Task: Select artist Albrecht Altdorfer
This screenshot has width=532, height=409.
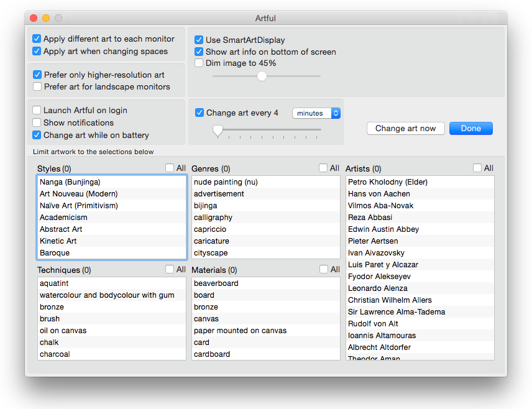Action: pos(420,347)
